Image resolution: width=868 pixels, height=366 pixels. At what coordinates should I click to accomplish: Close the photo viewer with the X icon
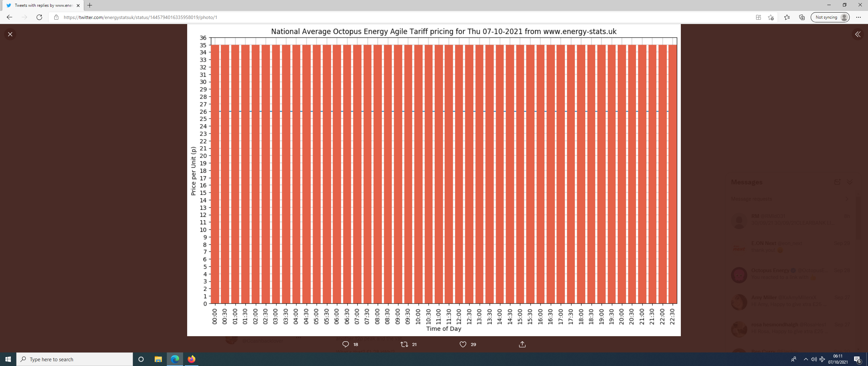10,34
